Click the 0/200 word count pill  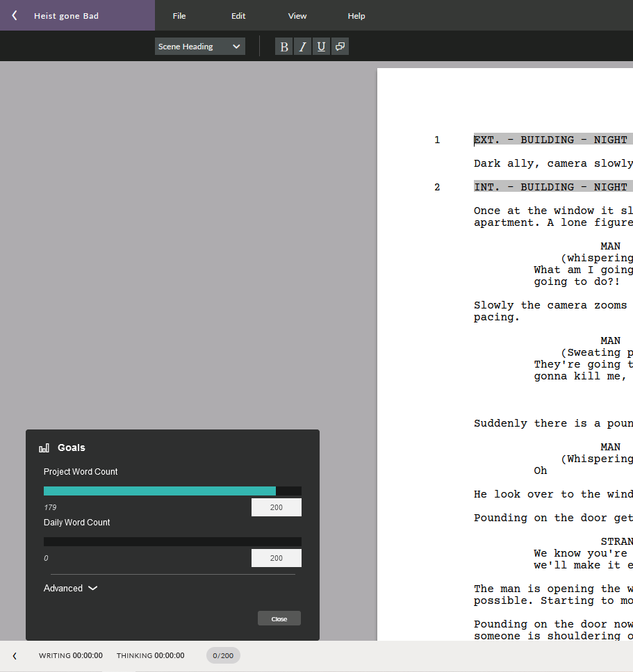223,655
